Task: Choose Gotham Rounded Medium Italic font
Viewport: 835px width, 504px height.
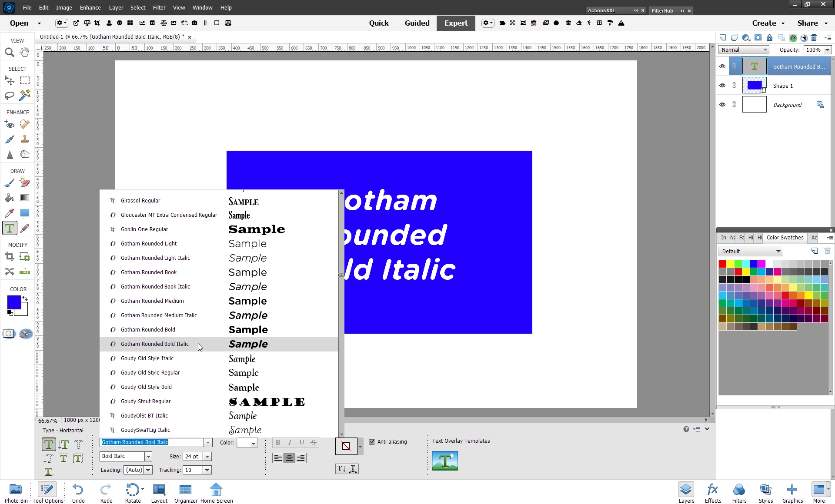Action: point(159,315)
